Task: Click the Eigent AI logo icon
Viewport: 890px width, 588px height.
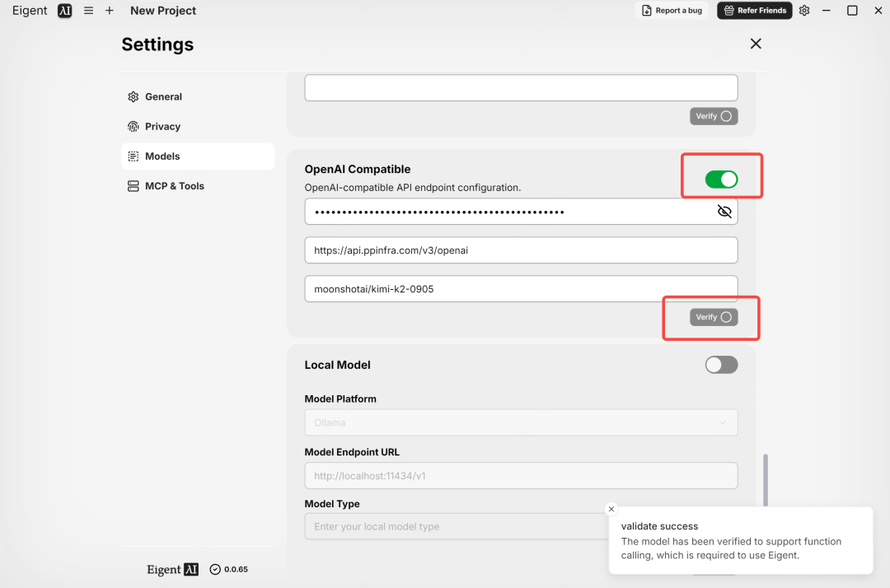Action: 65,11
